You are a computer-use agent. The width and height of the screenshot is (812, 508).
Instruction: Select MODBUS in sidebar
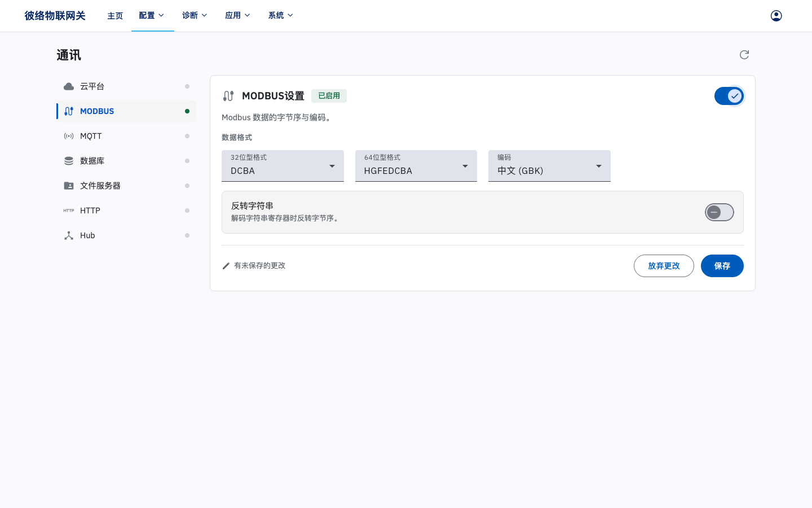pyautogui.click(x=126, y=111)
